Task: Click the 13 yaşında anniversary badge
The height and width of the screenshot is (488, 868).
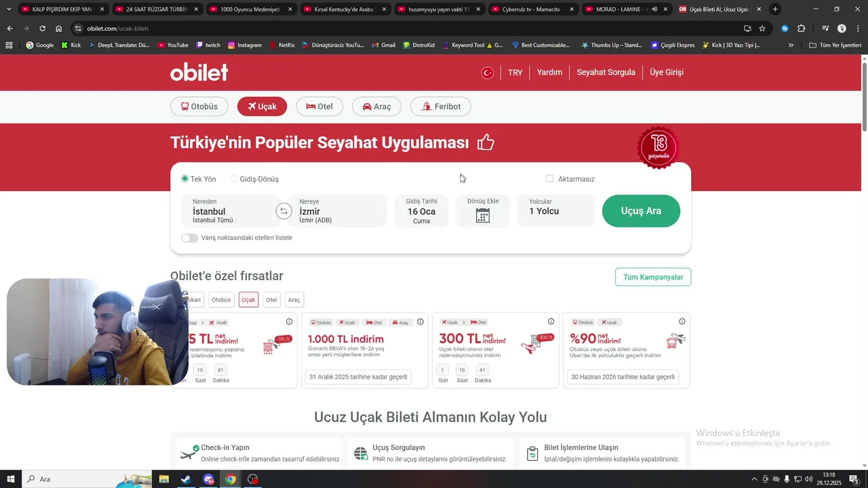Action: 658,147
